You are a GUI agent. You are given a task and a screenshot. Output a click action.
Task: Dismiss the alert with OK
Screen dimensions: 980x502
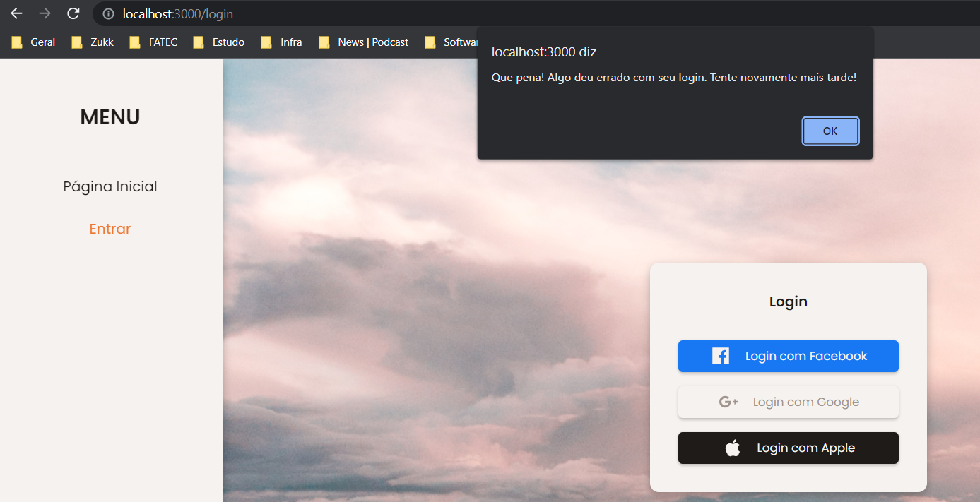(x=830, y=131)
